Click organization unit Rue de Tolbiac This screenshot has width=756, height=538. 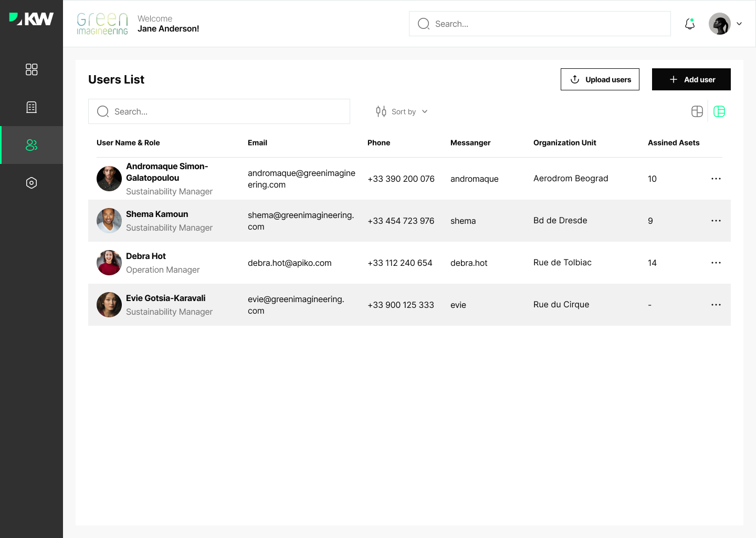click(x=562, y=262)
